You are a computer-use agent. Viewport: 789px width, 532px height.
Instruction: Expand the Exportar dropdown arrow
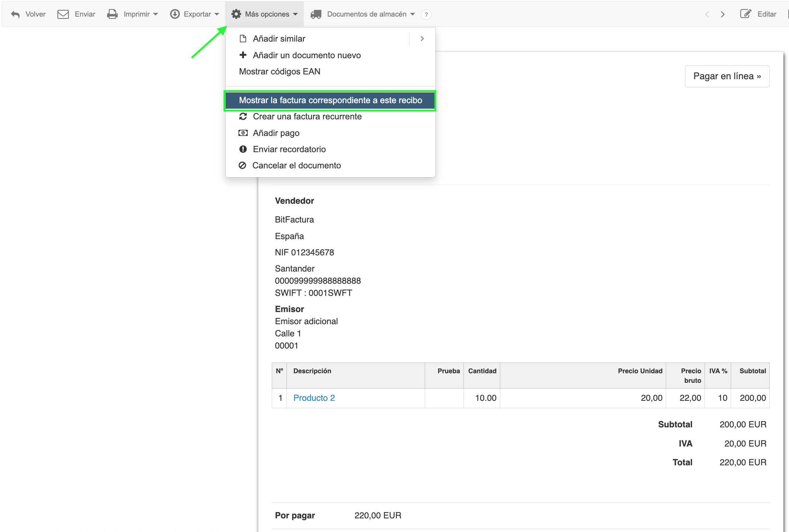(217, 14)
